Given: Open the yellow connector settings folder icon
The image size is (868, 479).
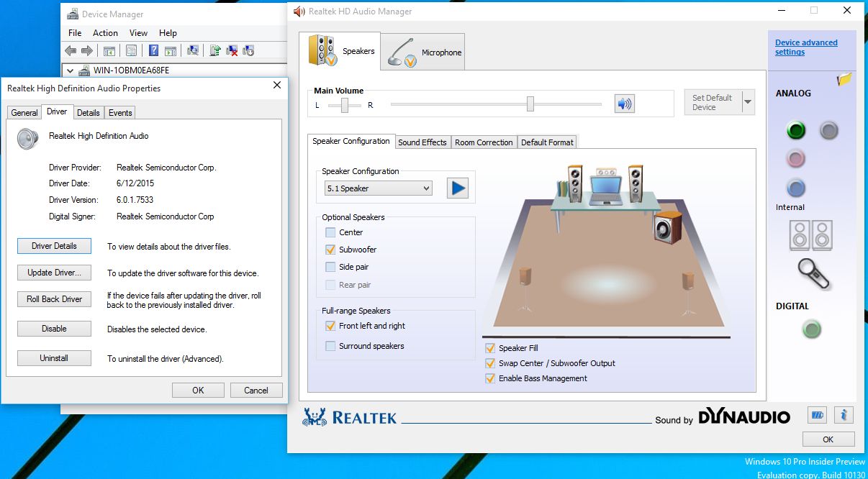Looking at the screenshot, I should [844, 79].
